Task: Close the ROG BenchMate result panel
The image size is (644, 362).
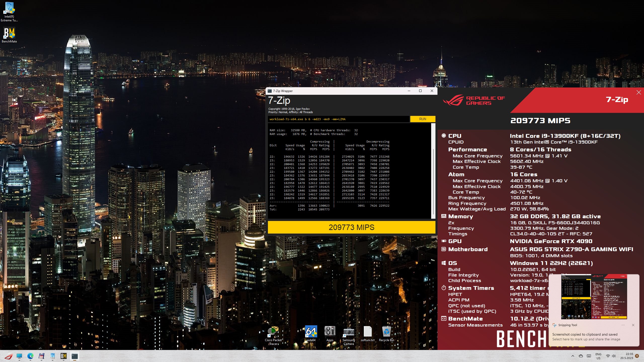Action: tap(639, 93)
